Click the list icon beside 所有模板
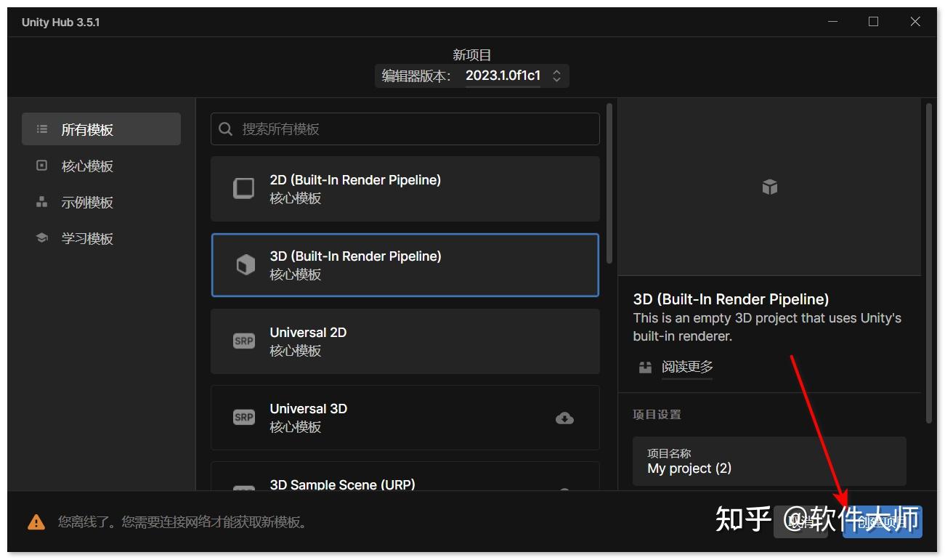The height and width of the screenshot is (560, 945). coord(43,129)
